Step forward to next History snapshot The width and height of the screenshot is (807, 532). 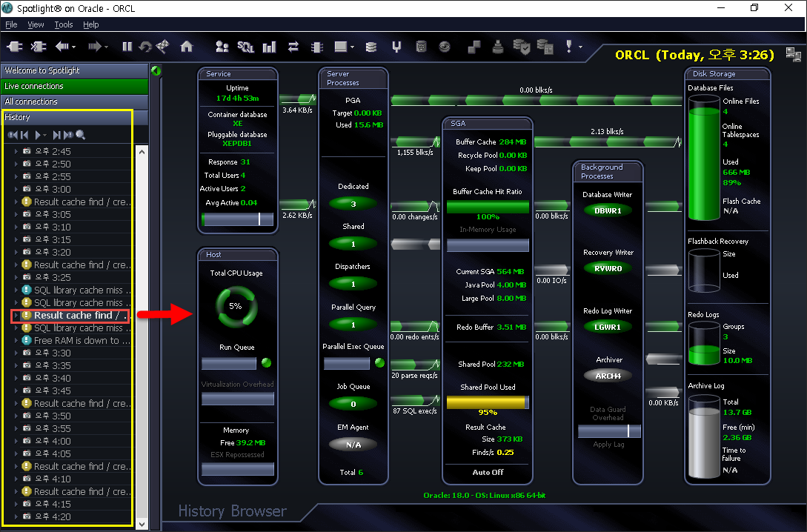56,135
